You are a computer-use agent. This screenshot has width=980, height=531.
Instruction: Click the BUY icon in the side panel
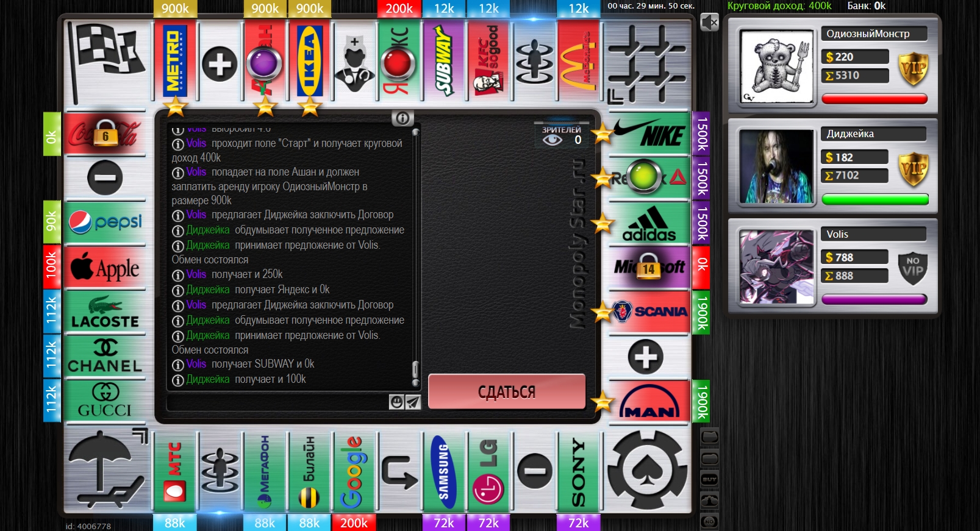[709, 480]
